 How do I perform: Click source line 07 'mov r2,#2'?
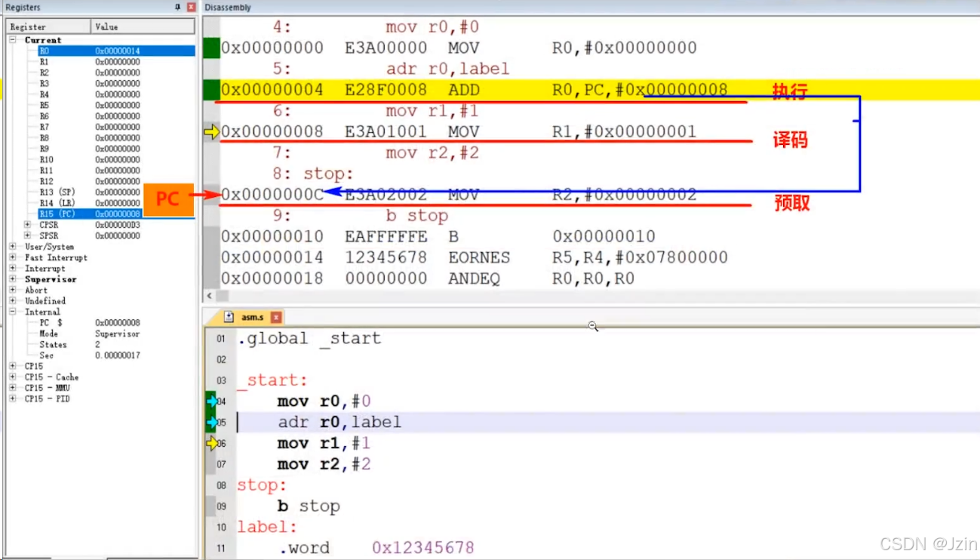coord(324,465)
